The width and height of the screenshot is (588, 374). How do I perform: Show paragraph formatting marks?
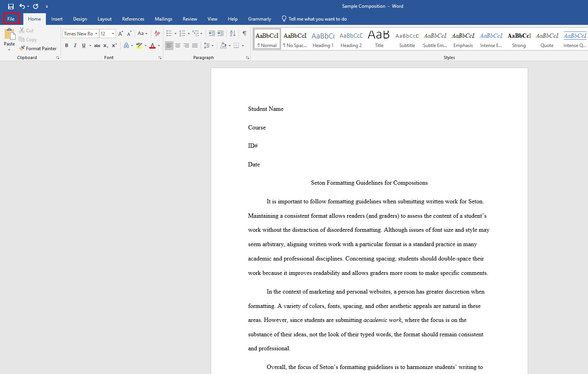(245, 33)
